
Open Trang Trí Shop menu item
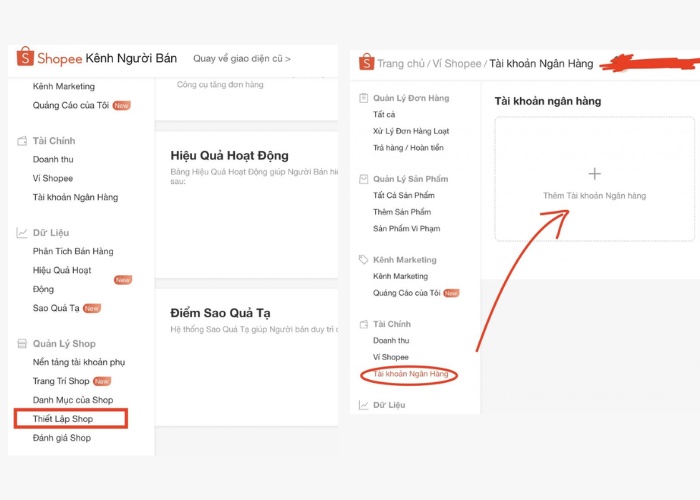(x=61, y=381)
